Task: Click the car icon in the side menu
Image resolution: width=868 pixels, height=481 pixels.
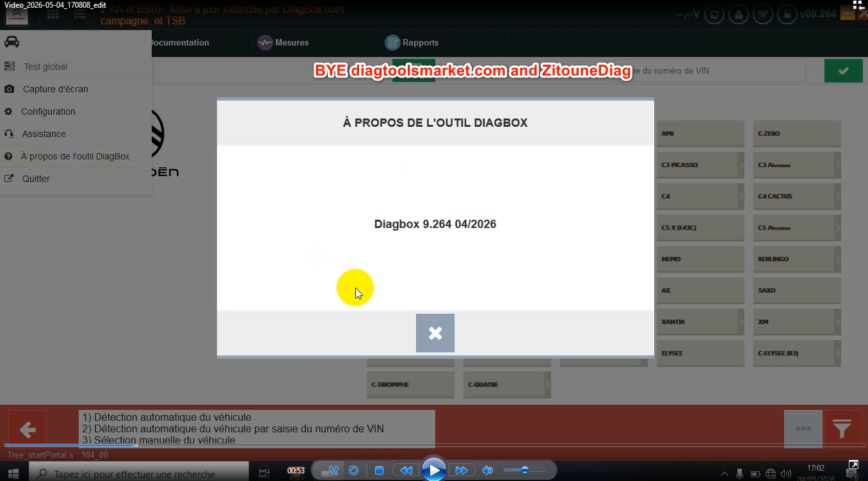Action: (12, 42)
